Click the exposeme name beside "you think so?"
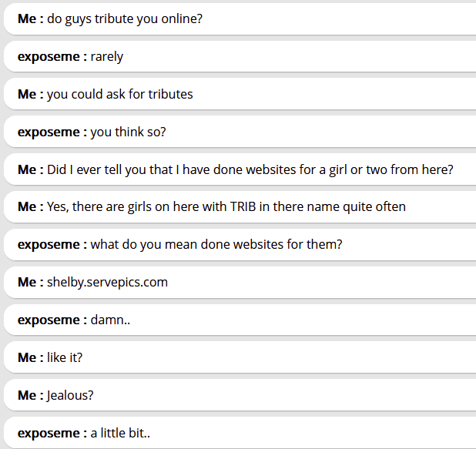 point(48,132)
